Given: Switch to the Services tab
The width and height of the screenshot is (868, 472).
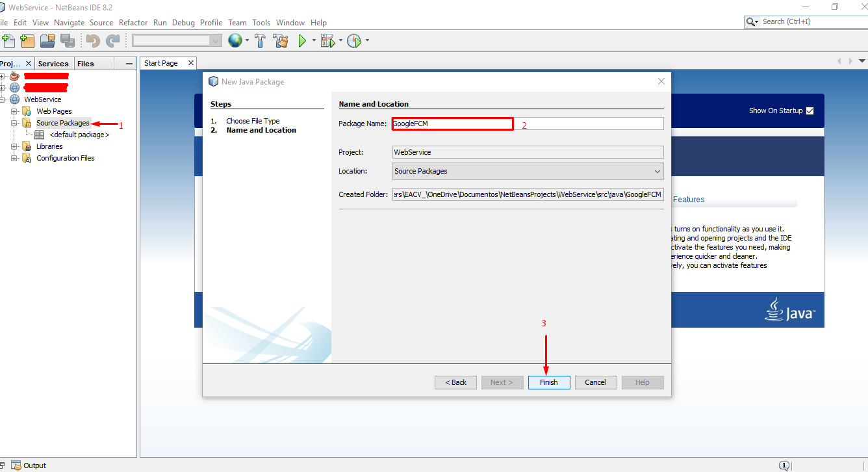Looking at the screenshot, I should 53,64.
